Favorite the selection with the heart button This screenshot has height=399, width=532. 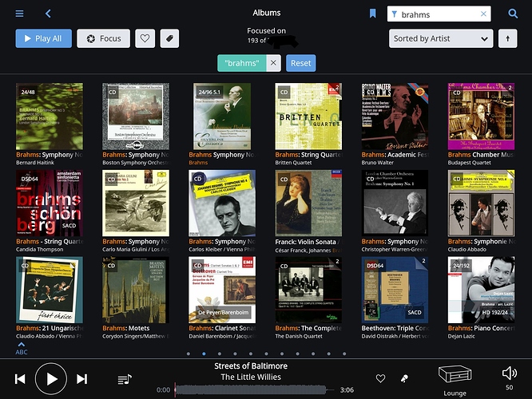(x=145, y=38)
